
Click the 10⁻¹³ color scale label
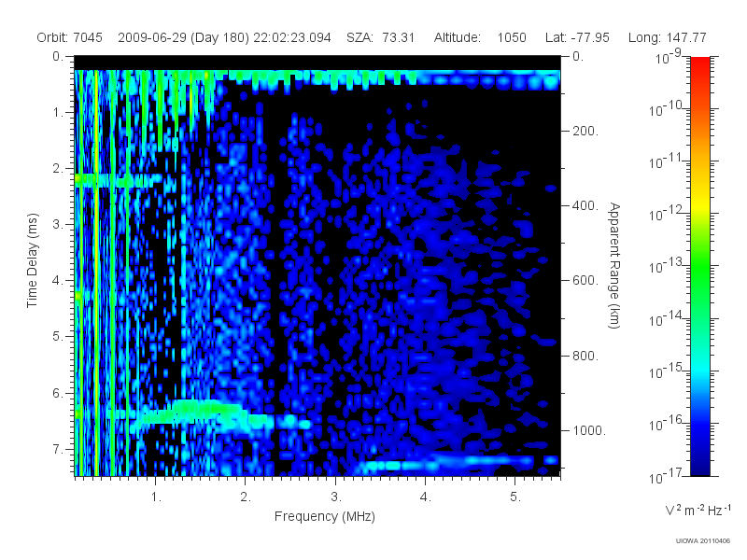click(666, 267)
